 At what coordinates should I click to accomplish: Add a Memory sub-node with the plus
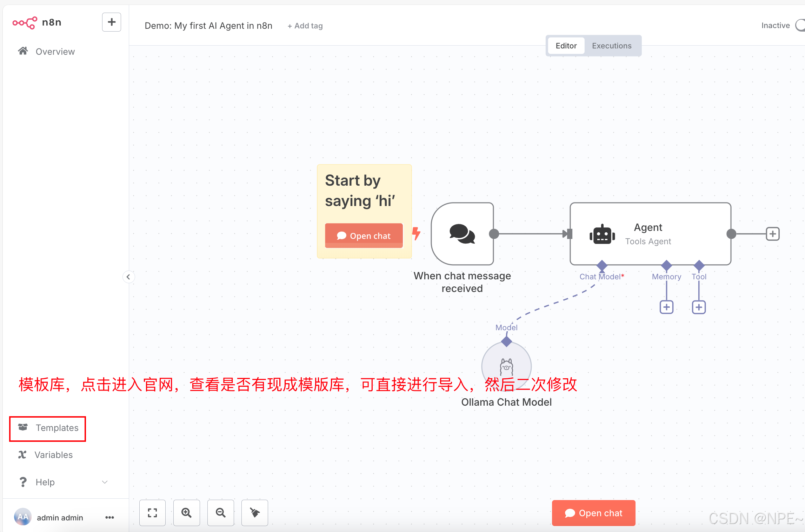pos(666,307)
